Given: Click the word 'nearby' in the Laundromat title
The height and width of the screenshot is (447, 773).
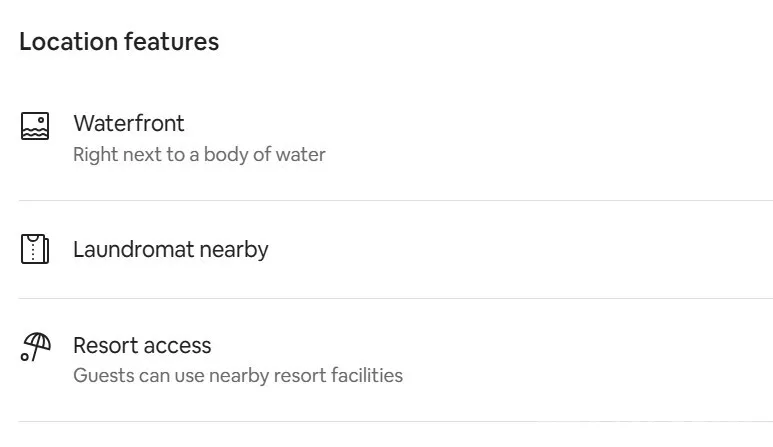Looking at the screenshot, I should 234,249.
